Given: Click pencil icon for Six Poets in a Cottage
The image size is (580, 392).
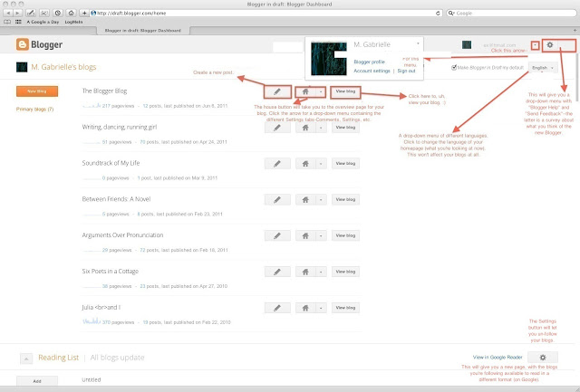Looking at the screenshot, I should (x=277, y=272).
